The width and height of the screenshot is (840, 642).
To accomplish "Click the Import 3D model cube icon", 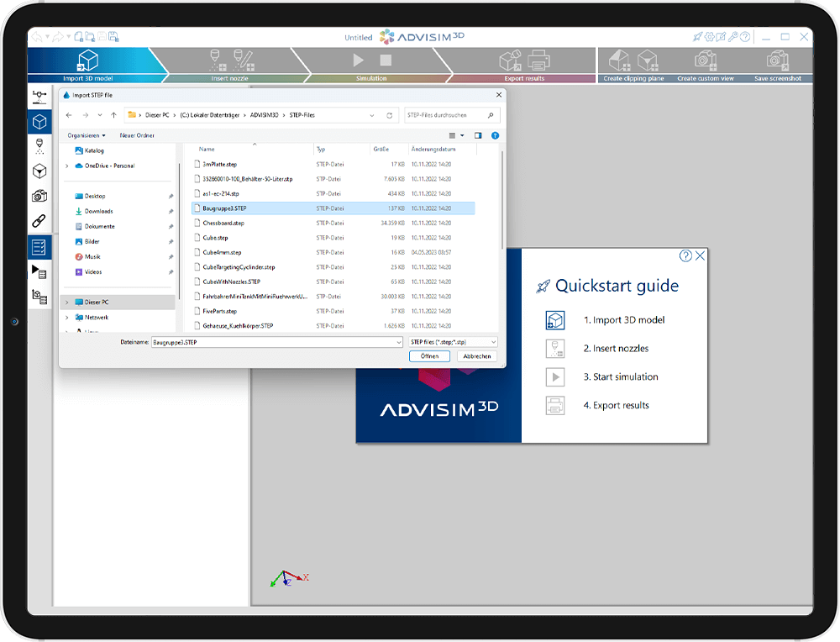I will pos(88,60).
